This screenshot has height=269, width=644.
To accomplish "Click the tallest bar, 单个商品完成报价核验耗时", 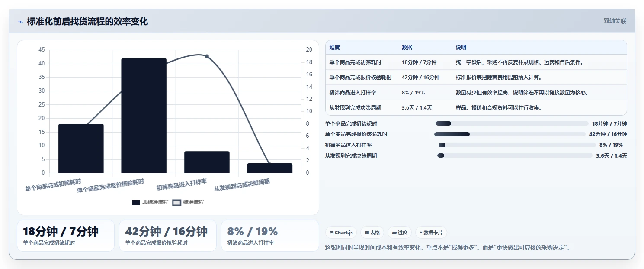I will coord(144,116).
